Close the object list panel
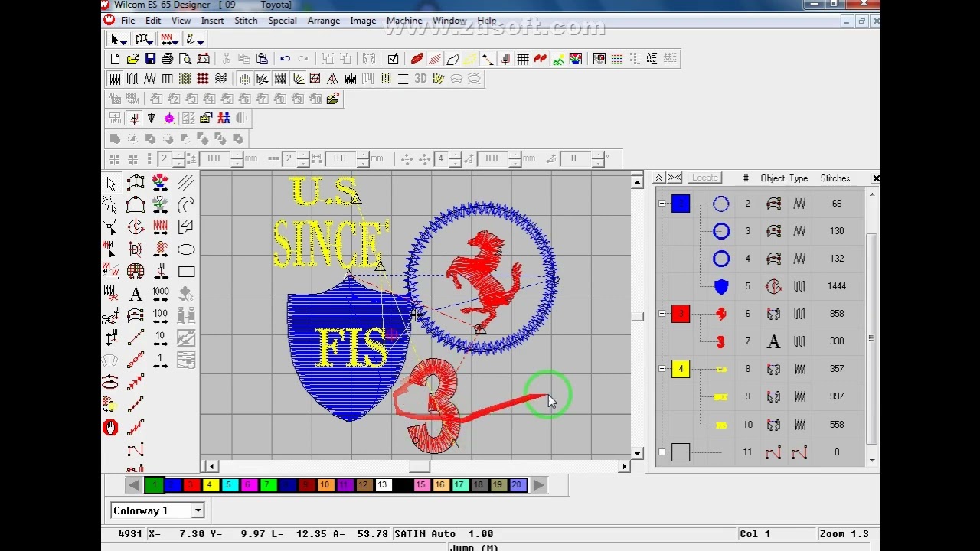The image size is (980, 551). [876, 178]
